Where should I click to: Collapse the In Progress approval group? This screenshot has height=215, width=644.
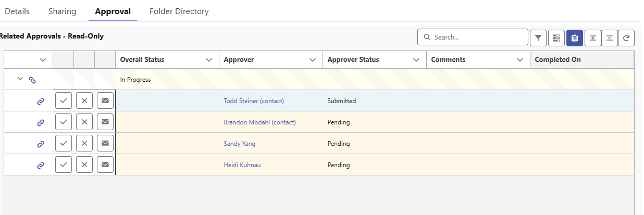(20, 79)
